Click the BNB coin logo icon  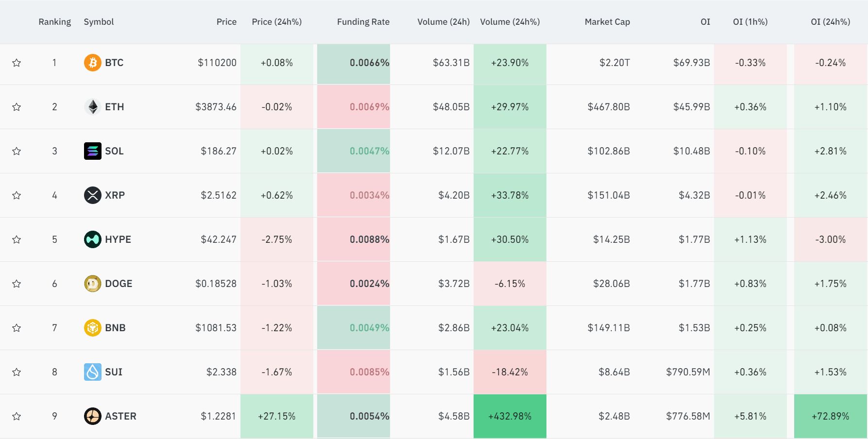point(92,328)
